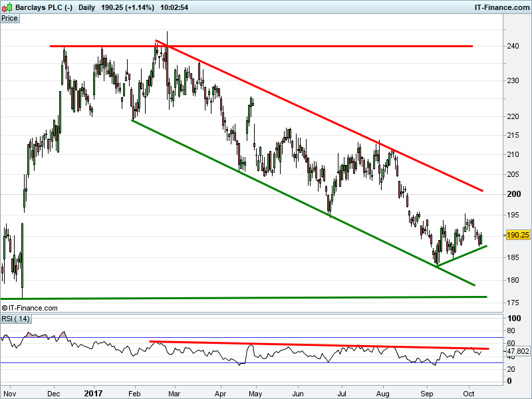Click the 180 price axis label
This screenshot has width=532, height=399.
point(513,280)
